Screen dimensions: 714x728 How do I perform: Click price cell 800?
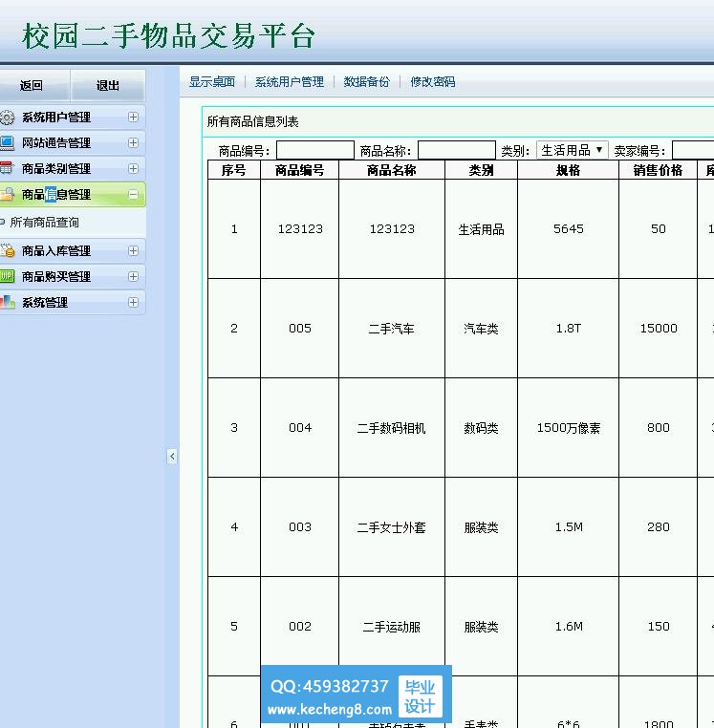click(658, 428)
